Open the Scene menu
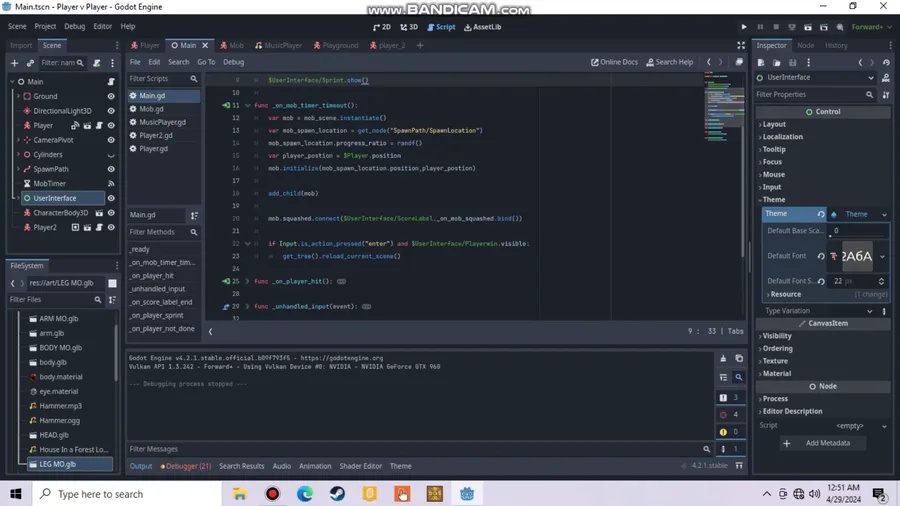 point(17,26)
